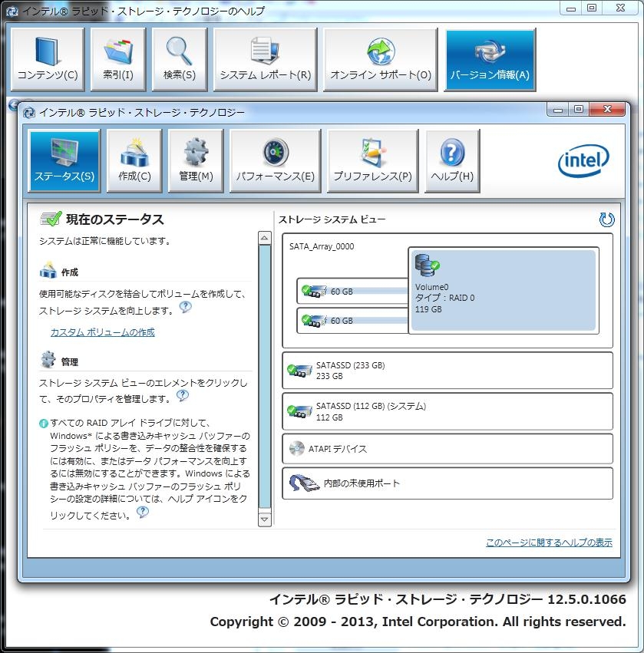Click the help window title bar icon
This screenshot has height=653, width=644.
coord(12,12)
